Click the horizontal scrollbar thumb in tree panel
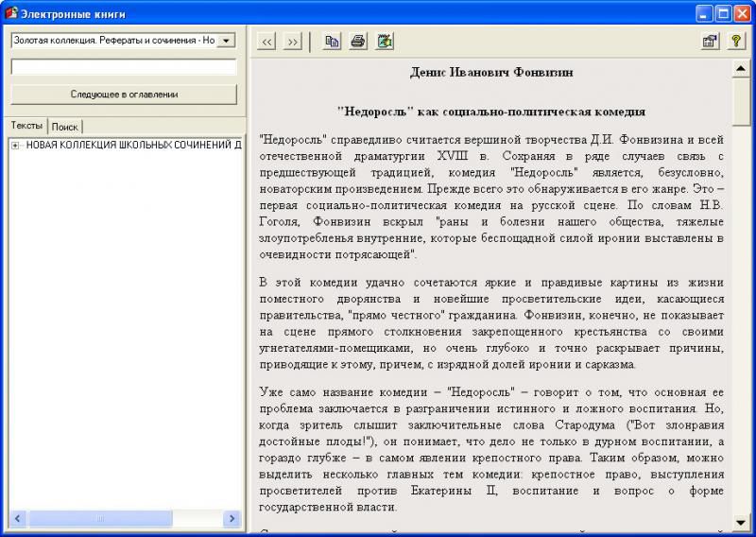The image size is (756, 537). pyautogui.click(x=99, y=519)
